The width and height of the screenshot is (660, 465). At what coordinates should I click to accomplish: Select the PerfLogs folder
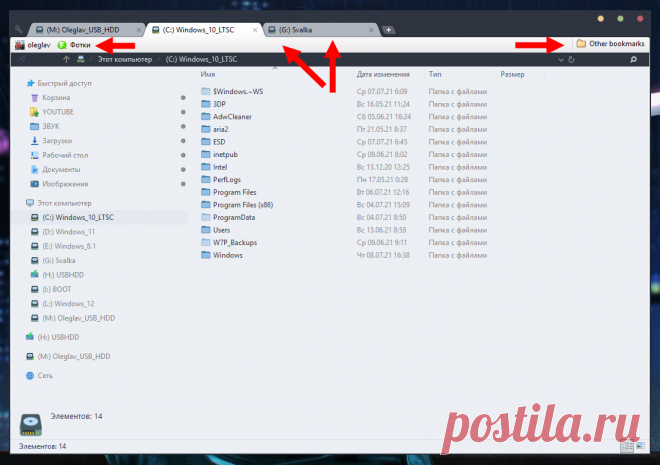click(x=221, y=180)
